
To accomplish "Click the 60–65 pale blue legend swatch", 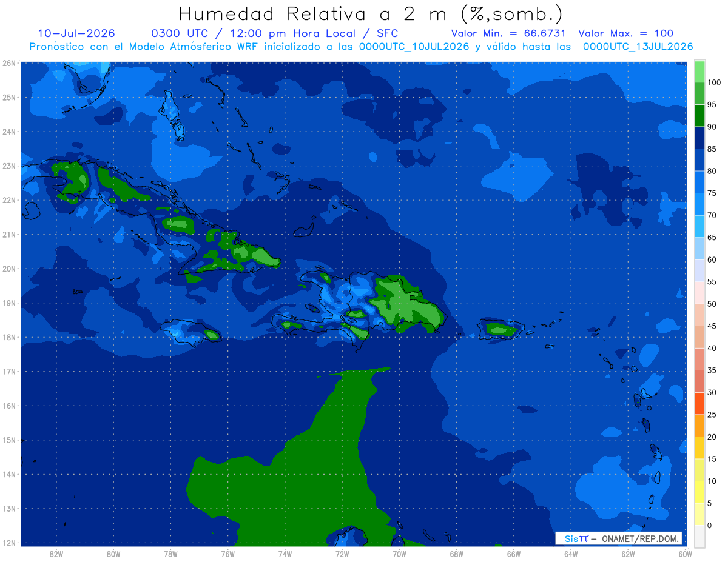I will click(x=699, y=248).
